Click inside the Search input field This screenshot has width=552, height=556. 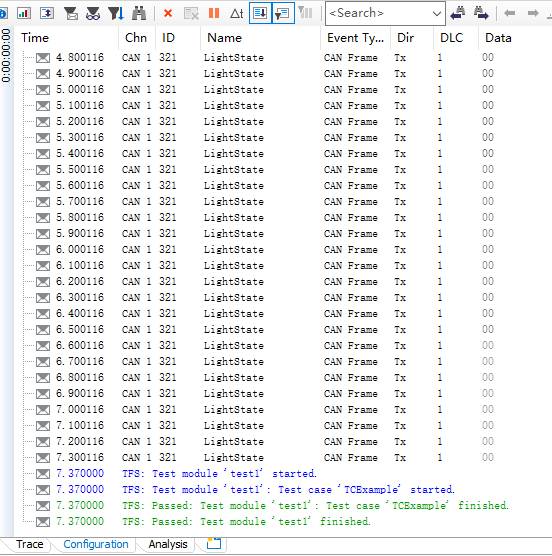pyautogui.click(x=378, y=13)
